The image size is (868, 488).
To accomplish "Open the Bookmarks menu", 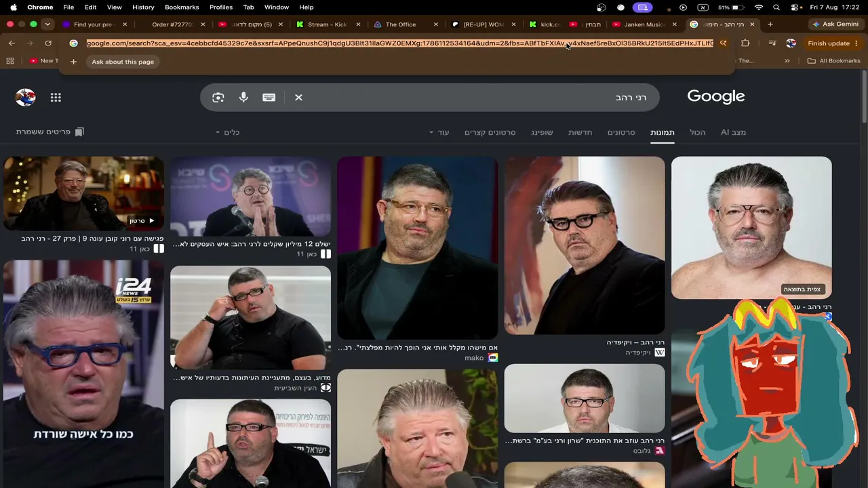I will pyautogui.click(x=182, y=7).
